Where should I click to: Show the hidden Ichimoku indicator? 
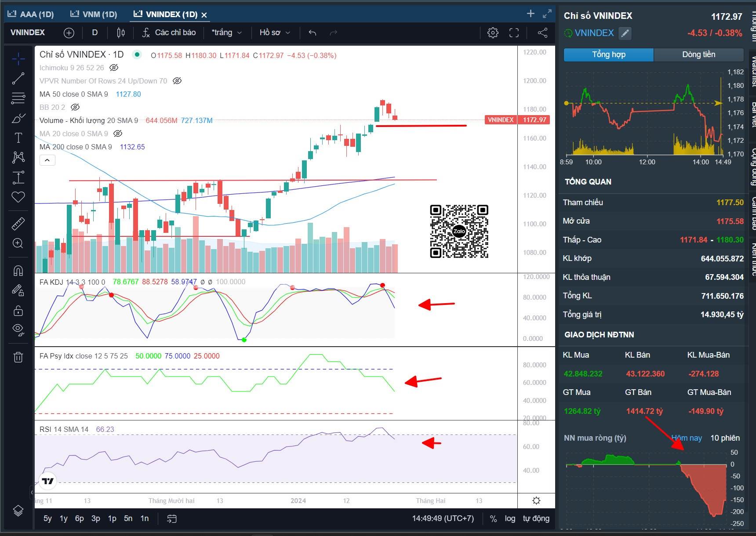click(x=114, y=68)
